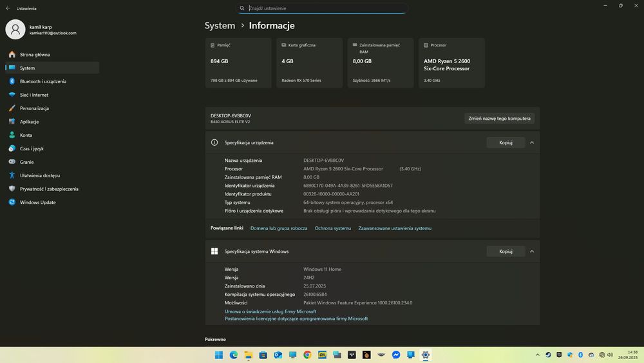Click the Settings gear taskbar icon
Screen dimensions: 644x363
(426, 355)
